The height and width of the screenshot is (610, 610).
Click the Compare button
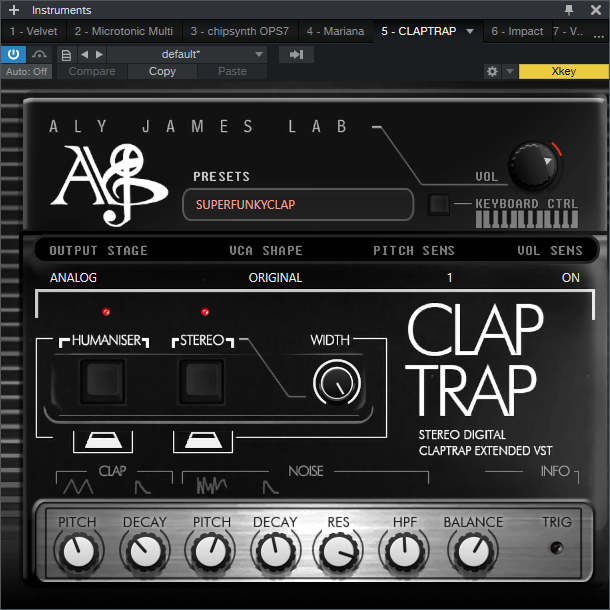click(x=92, y=72)
